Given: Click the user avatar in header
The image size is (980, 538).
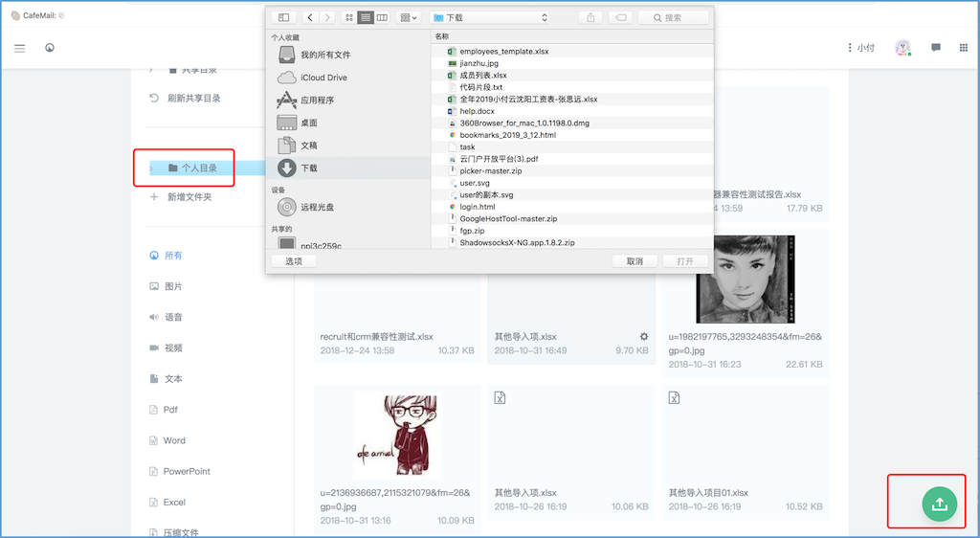Looking at the screenshot, I should (902, 48).
